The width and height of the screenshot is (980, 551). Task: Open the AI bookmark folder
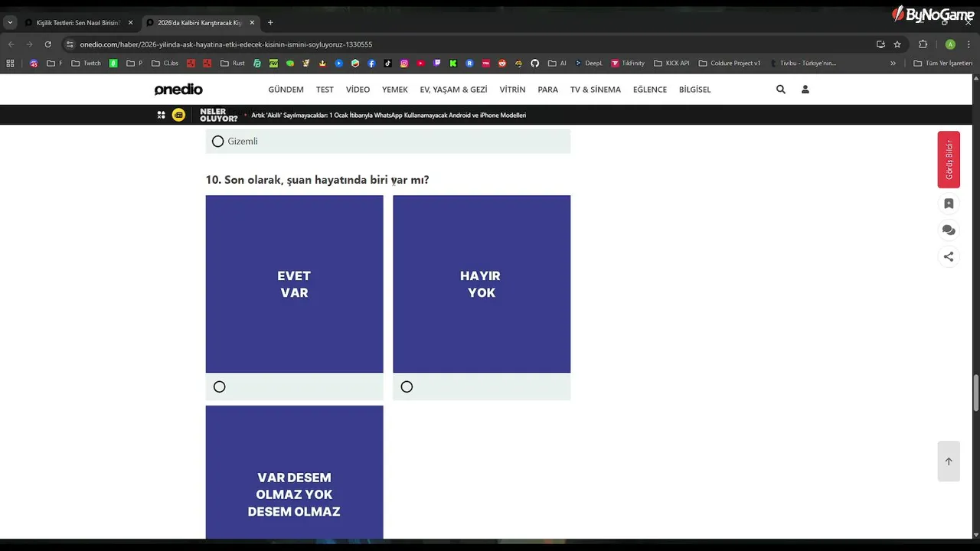tap(557, 64)
